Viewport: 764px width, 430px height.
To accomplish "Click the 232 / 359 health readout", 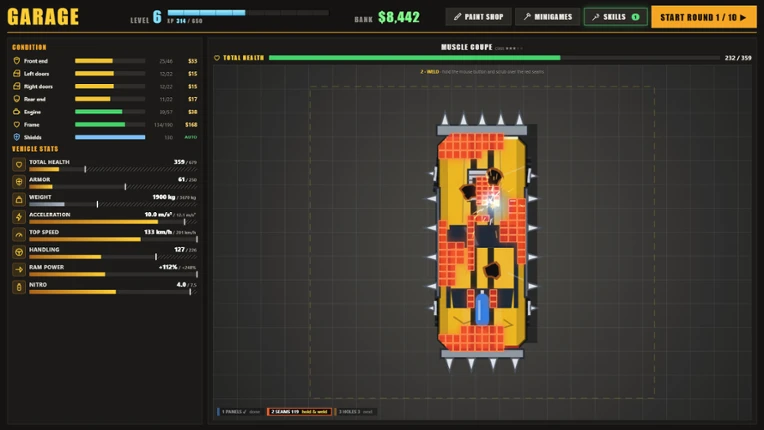I will [738, 58].
